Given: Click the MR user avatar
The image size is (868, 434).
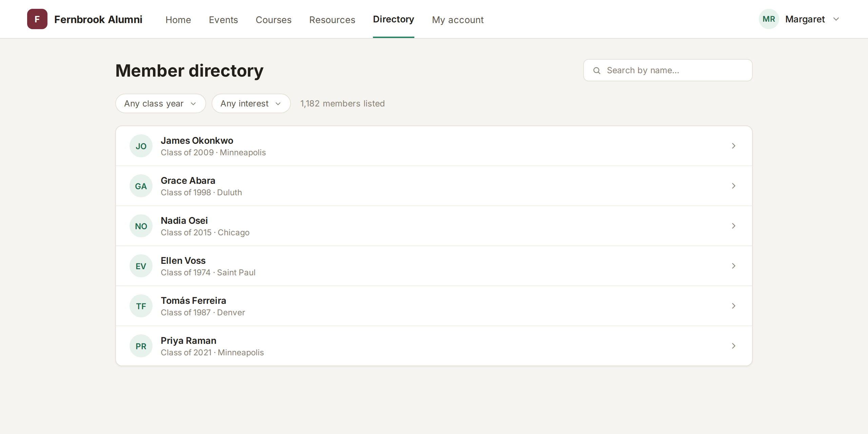Looking at the screenshot, I should pos(769,19).
